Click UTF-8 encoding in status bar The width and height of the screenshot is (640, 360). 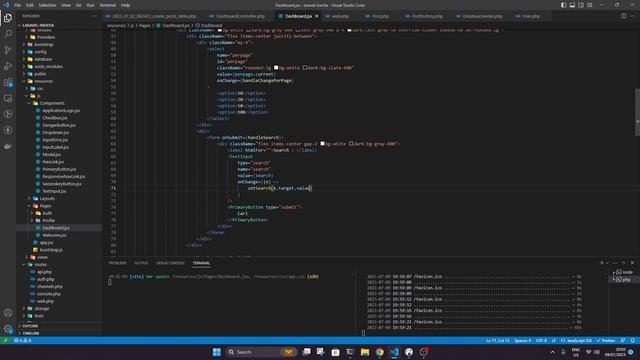(541, 340)
